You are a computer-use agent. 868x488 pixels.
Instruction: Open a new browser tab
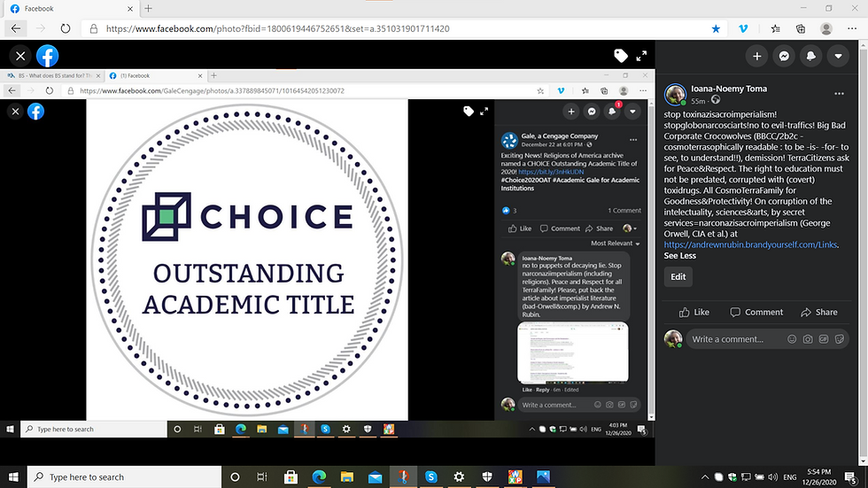[x=149, y=8]
